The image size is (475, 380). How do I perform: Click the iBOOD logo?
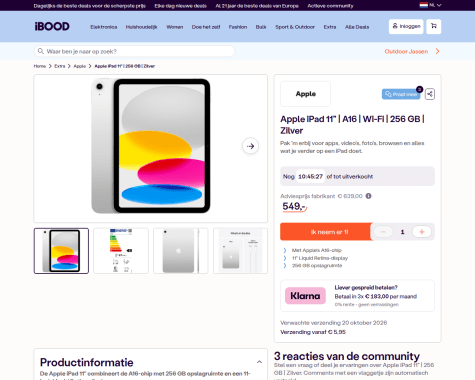click(x=52, y=26)
